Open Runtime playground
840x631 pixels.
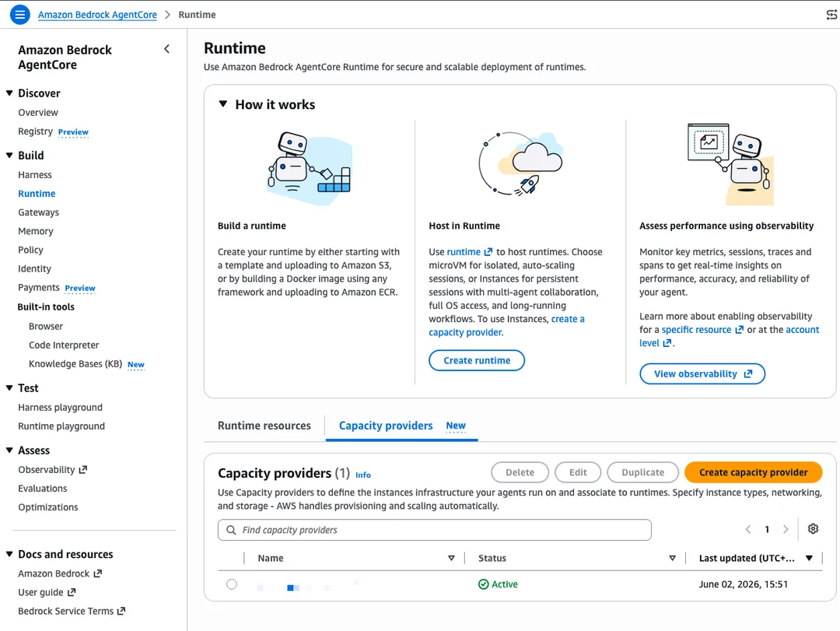click(x=61, y=426)
